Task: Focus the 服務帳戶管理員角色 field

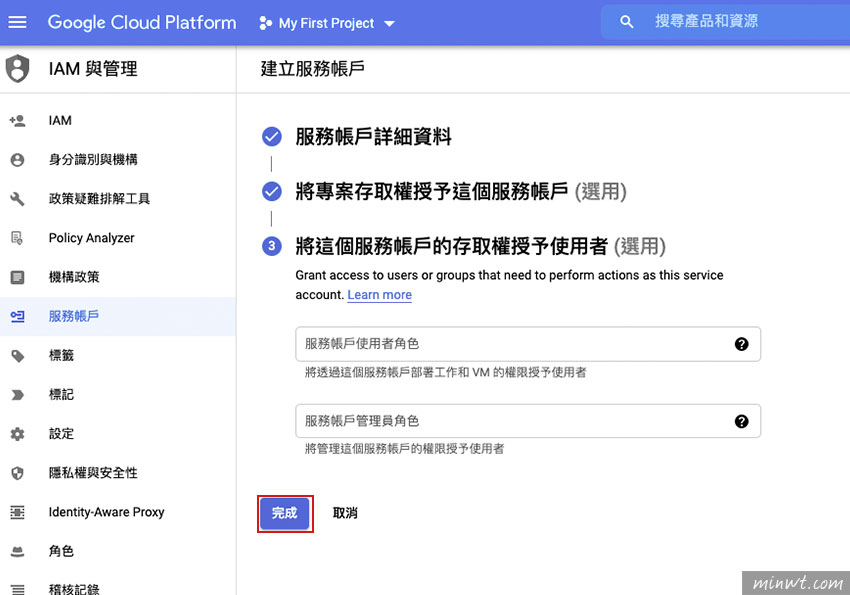Action: 528,421
